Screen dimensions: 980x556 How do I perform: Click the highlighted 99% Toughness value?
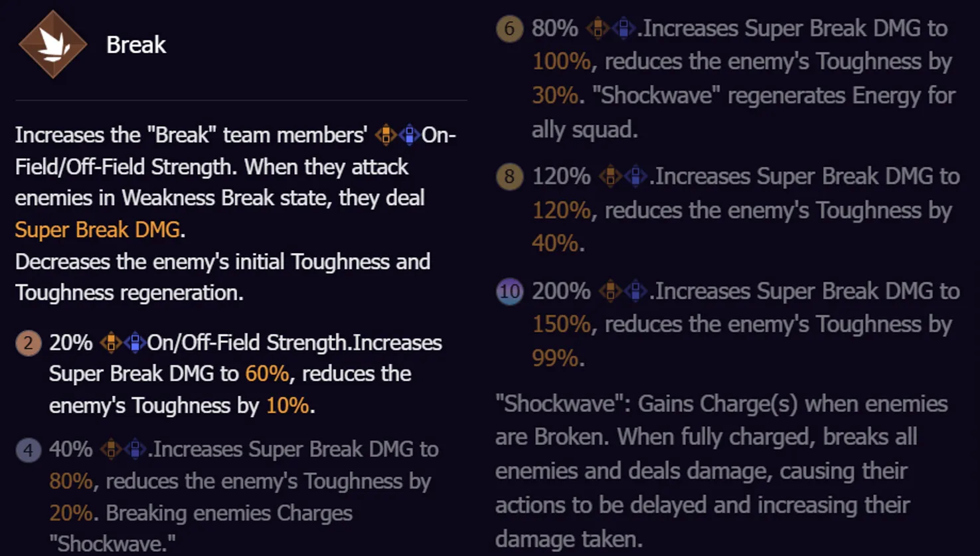[x=555, y=358]
